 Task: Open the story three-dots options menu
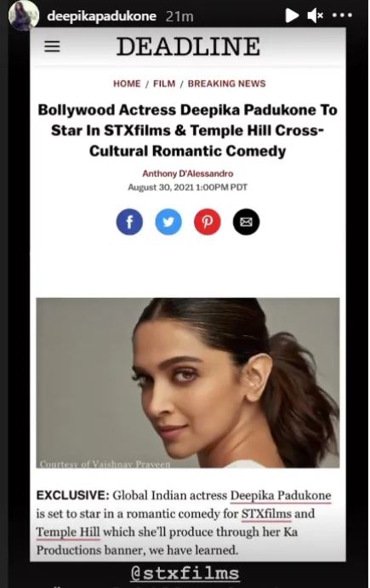(342, 15)
